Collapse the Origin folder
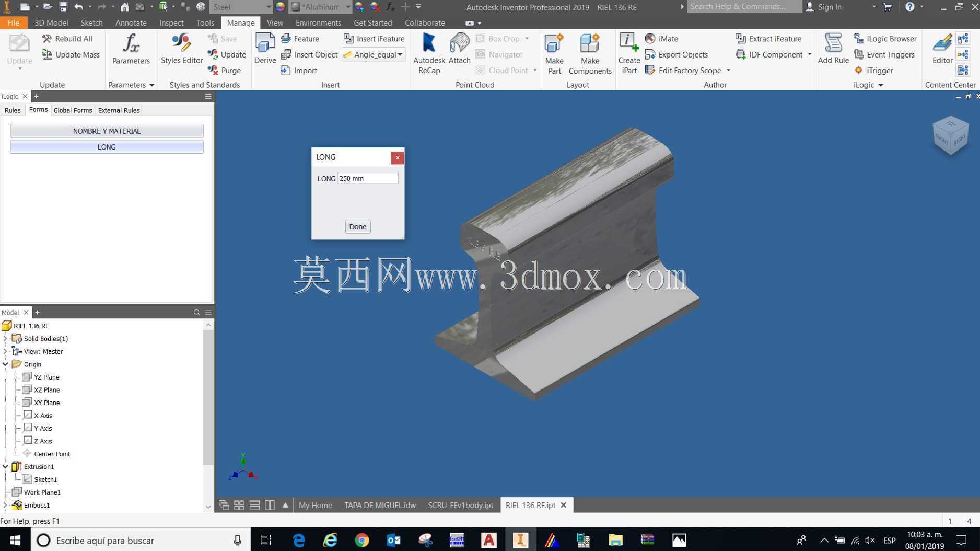The image size is (980, 551). click(5, 364)
